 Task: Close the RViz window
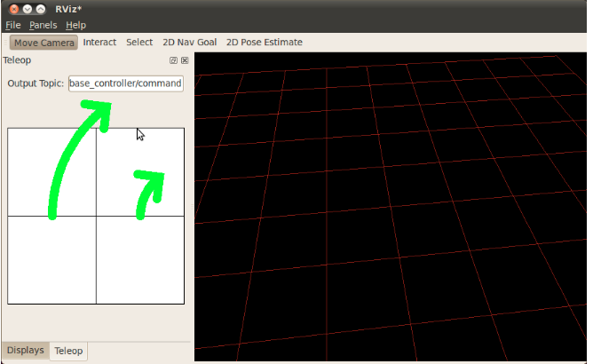pos(14,9)
